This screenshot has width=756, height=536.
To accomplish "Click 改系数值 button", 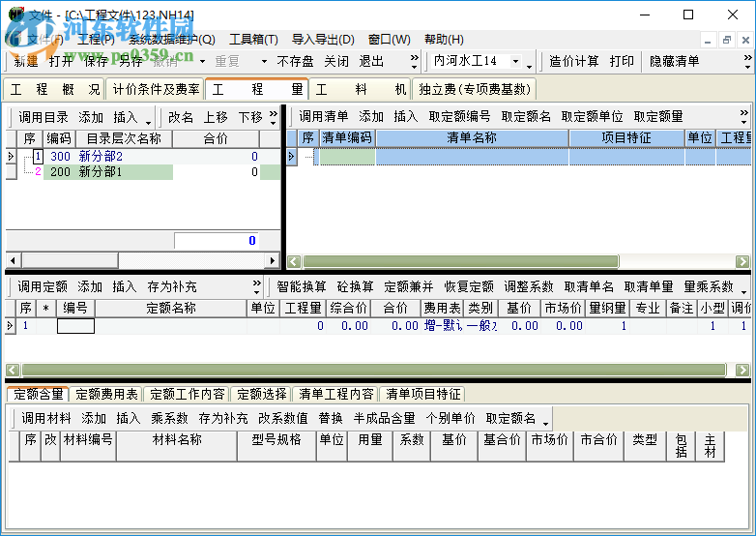I will point(283,418).
